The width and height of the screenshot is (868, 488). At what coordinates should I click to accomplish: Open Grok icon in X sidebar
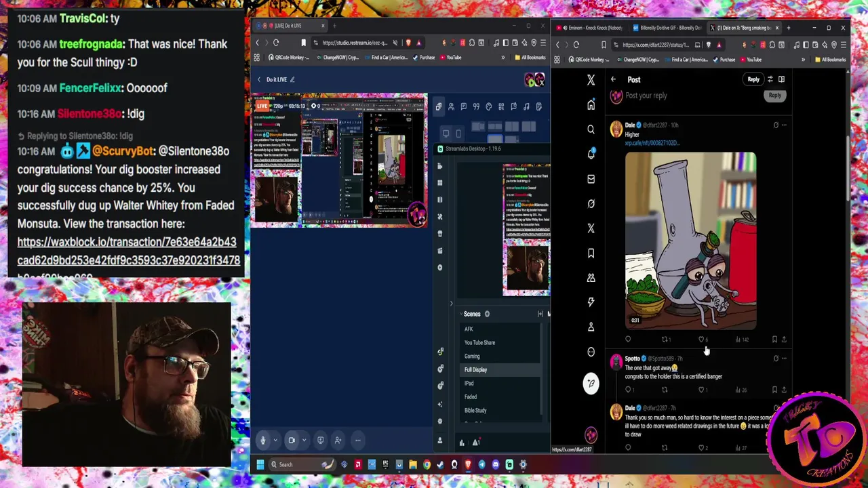point(591,203)
